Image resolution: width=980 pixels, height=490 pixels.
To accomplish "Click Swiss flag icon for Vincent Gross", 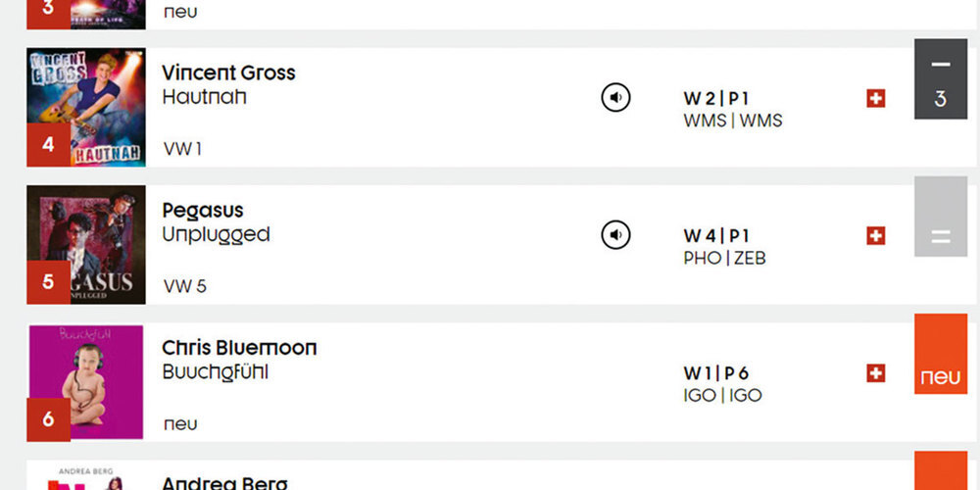I will click(876, 98).
